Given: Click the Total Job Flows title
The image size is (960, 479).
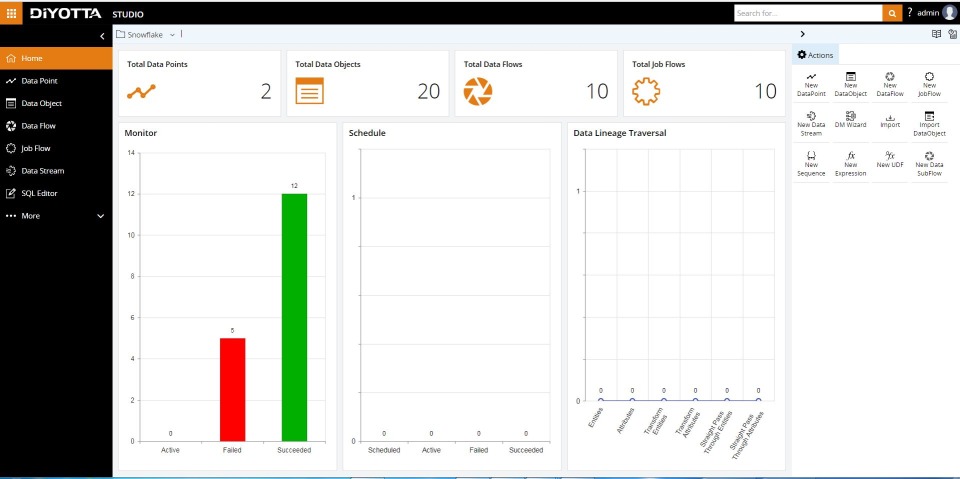Looking at the screenshot, I should [x=659, y=64].
